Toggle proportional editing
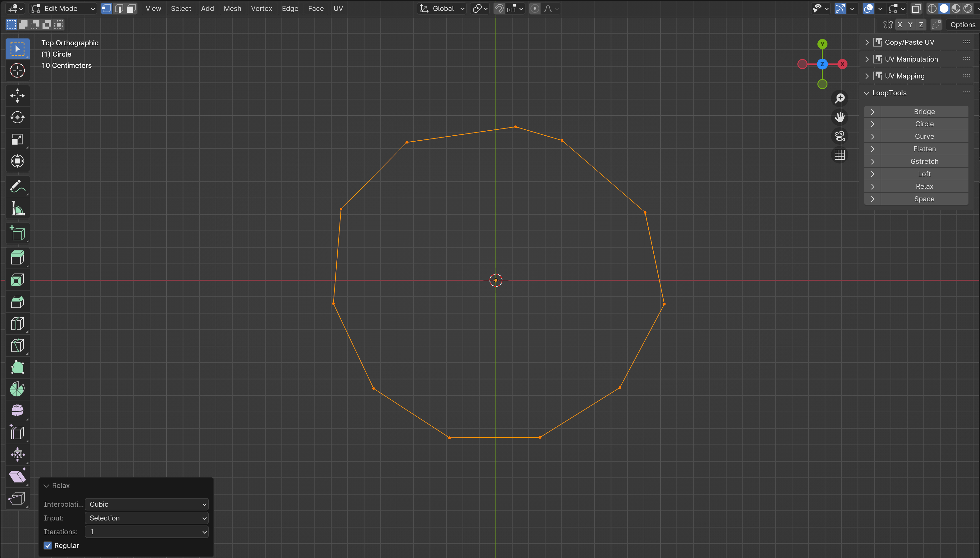Image resolution: width=980 pixels, height=558 pixels. tap(535, 8)
